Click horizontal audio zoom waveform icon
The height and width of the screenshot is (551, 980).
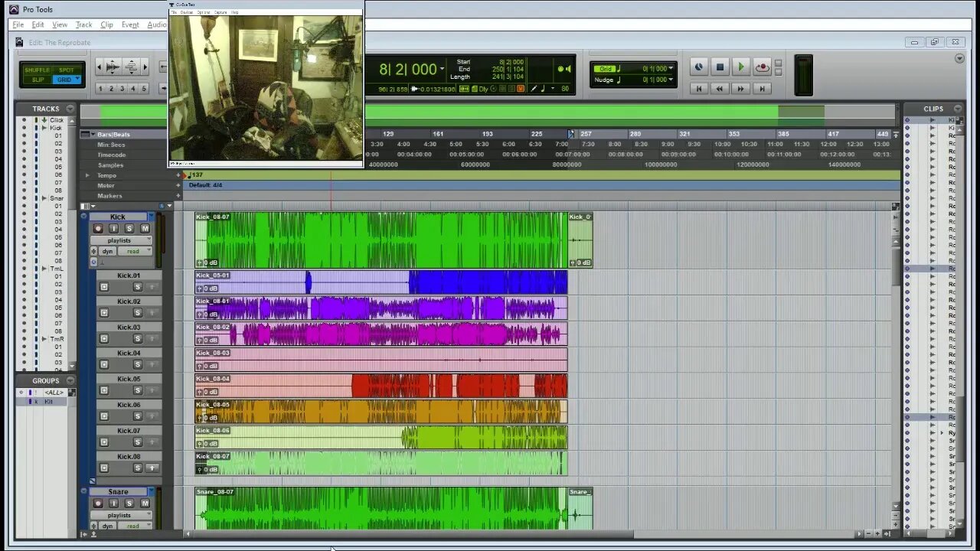(113, 67)
